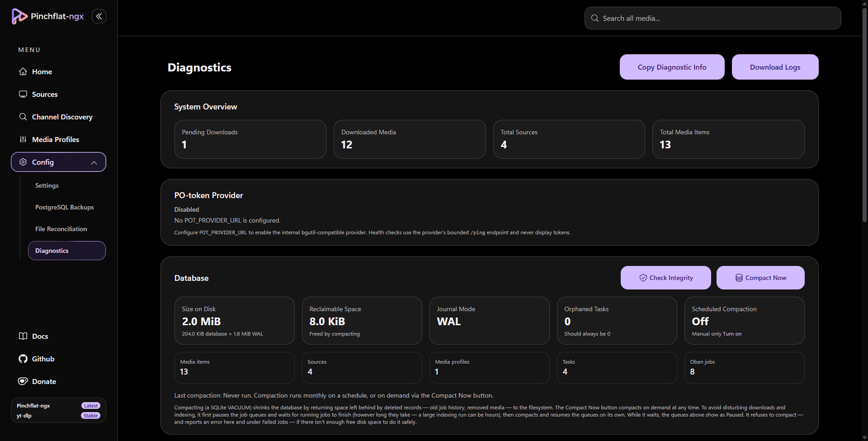
Task: Click the Donate heart icon
Action: (23, 381)
